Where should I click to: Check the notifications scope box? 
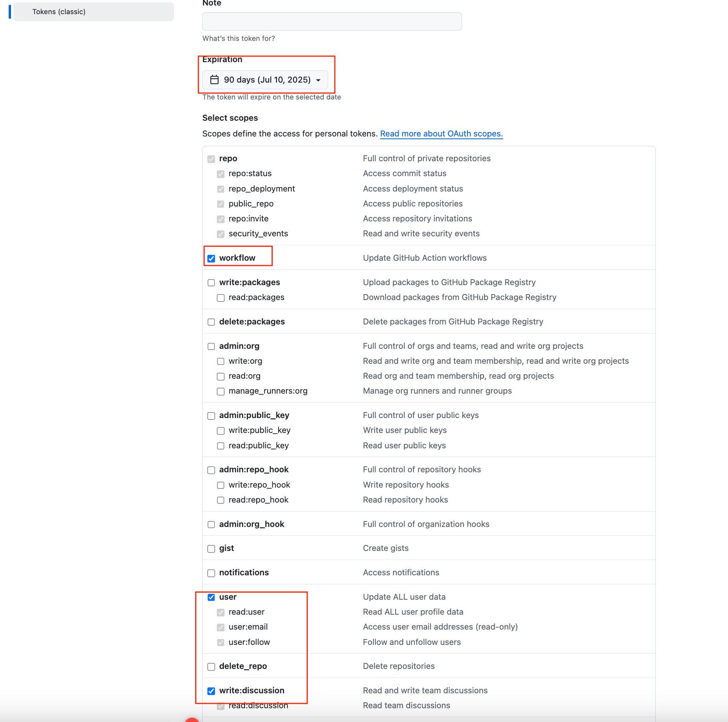pyautogui.click(x=211, y=573)
